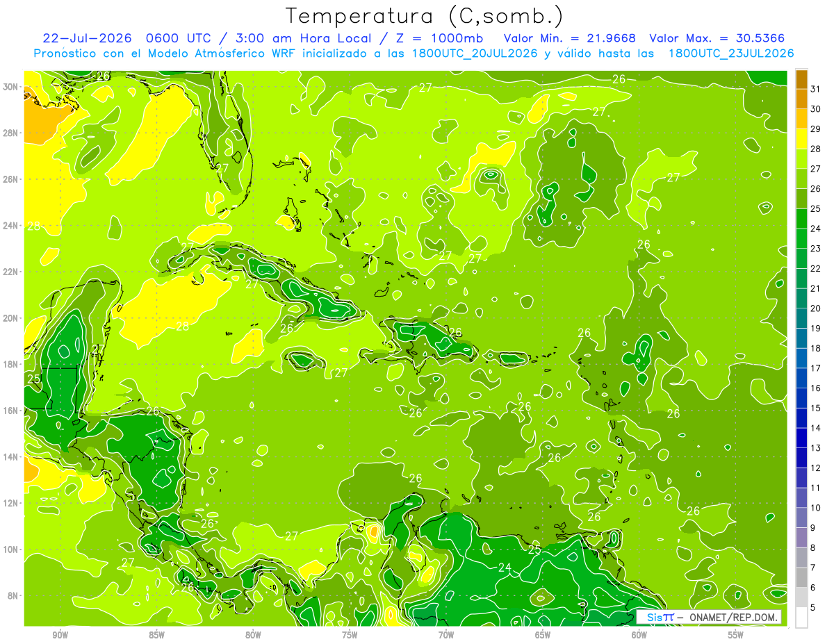Viewport: 834px width, 644px height.
Task: Click the '28N' latitude axis label
Action: pyautogui.click(x=11, y=133)
